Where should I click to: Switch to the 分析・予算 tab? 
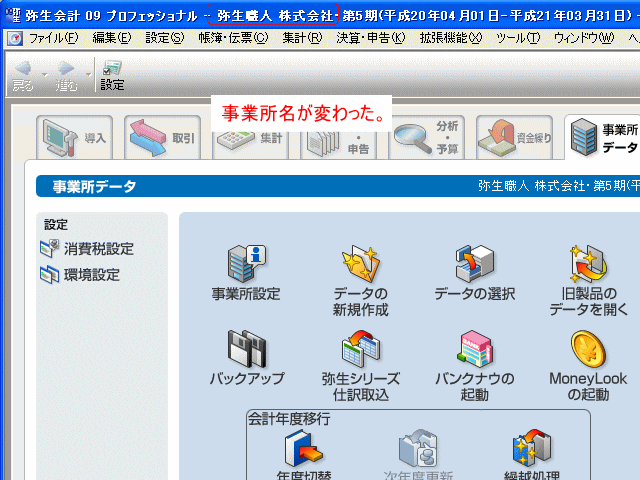(427, 138)
